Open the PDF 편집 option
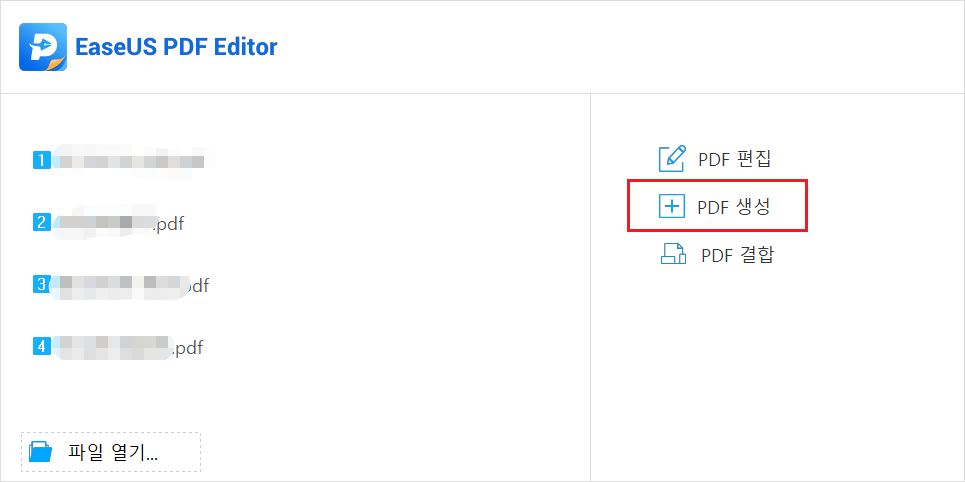965x482 pixels. 734,158
